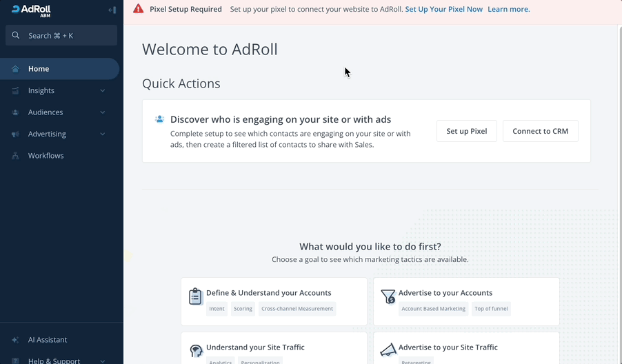Select Home in the sidebar
The image size is (622, 364).
pyautogui.click(x=39, y=69)
